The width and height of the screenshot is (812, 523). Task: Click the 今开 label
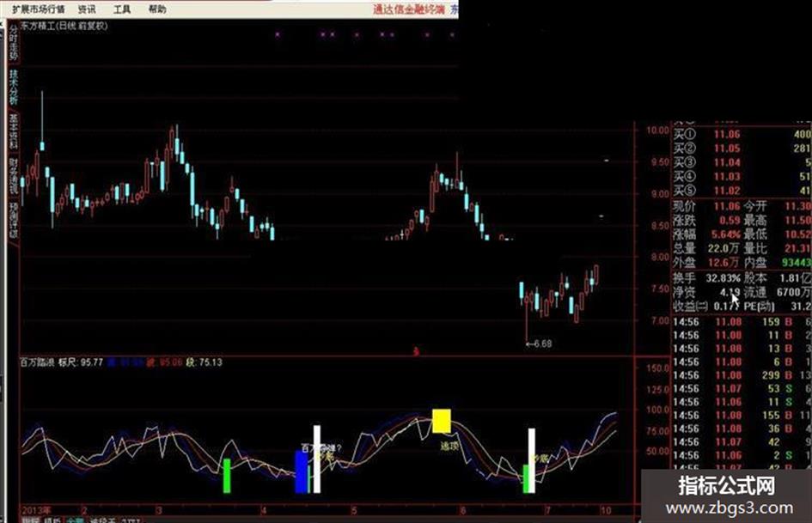pos(755,206)
